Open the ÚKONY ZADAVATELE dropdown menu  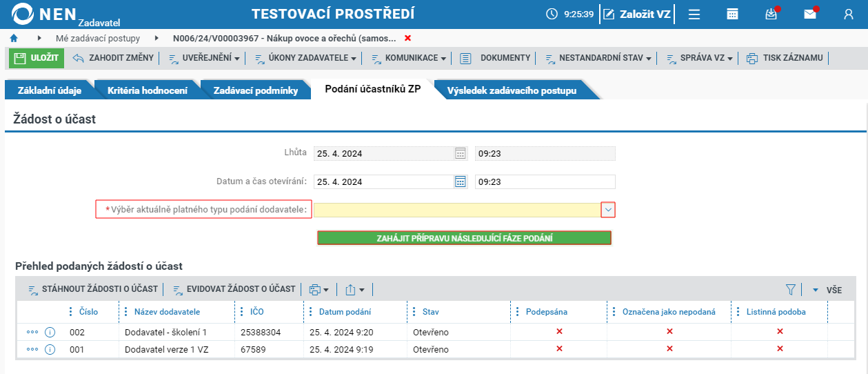tap(305, 58)
